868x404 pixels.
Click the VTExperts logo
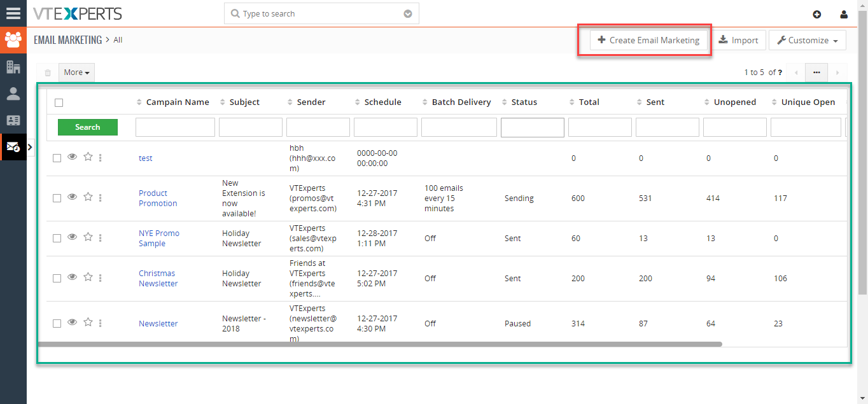78,13
